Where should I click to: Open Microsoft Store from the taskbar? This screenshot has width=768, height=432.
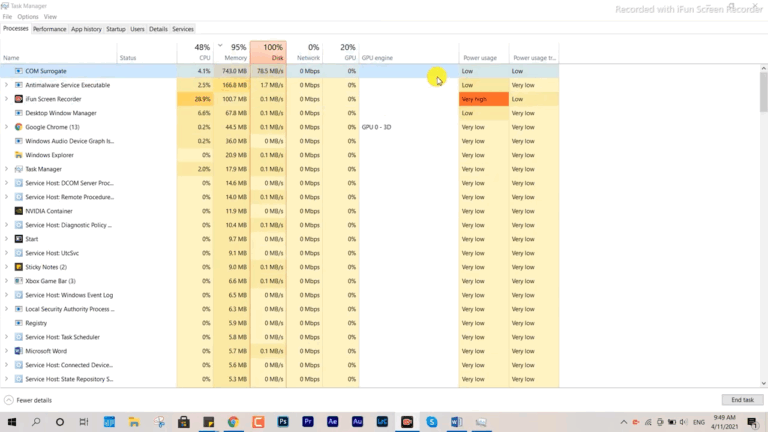(184, 422)
